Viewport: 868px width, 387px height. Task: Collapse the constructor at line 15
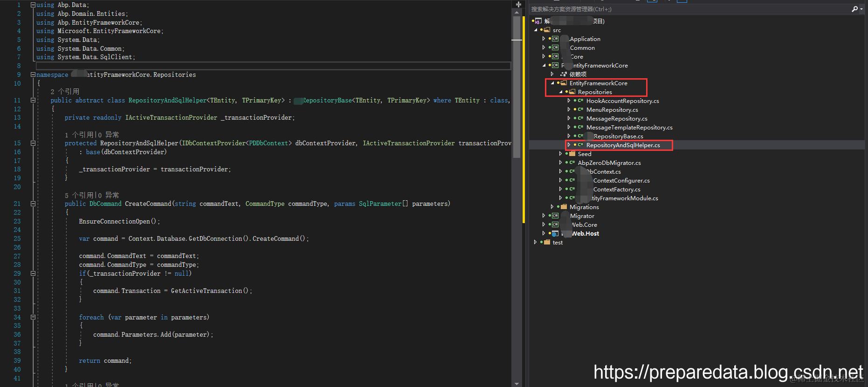point(33,143)
